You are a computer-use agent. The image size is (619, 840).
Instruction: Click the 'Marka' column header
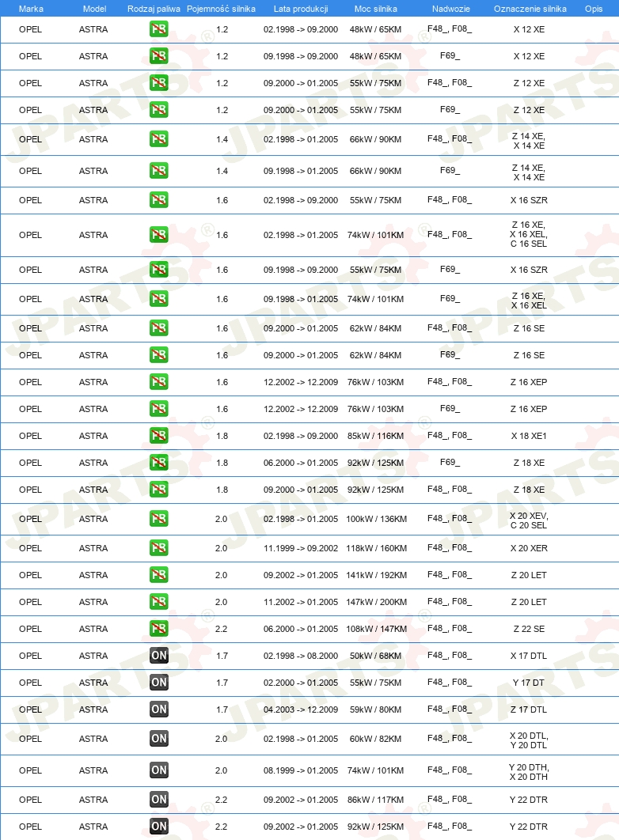coord(31,9)
